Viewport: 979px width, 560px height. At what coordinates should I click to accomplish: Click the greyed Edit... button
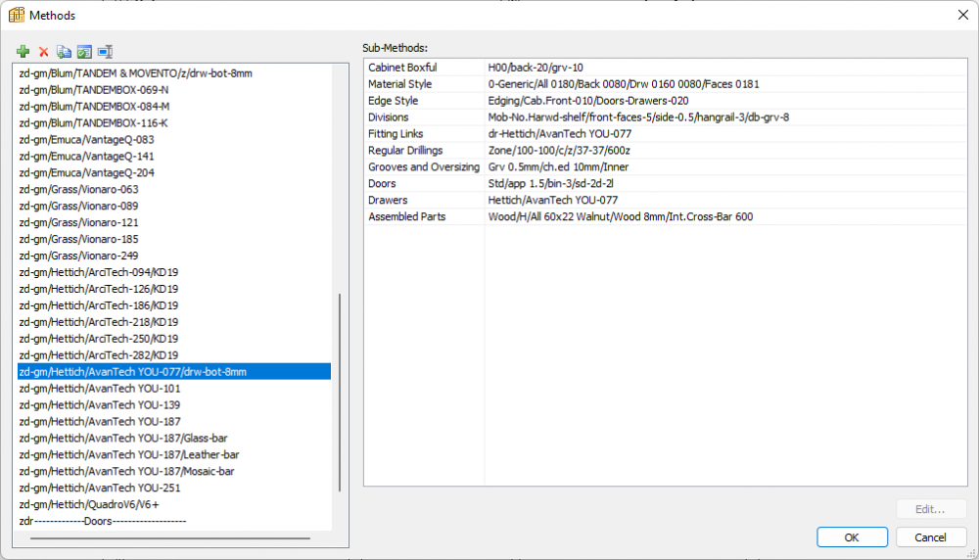930,509
